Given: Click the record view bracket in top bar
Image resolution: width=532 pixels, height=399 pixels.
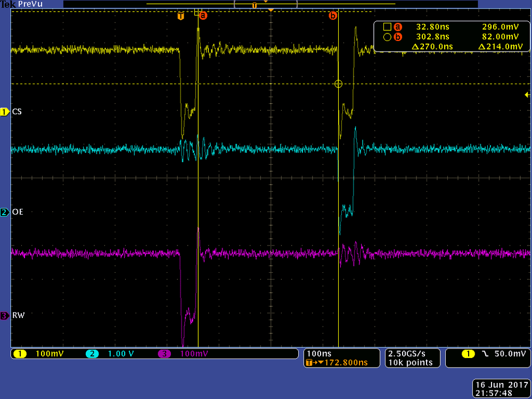Looking at the screenshot, I should click(266, 4).
